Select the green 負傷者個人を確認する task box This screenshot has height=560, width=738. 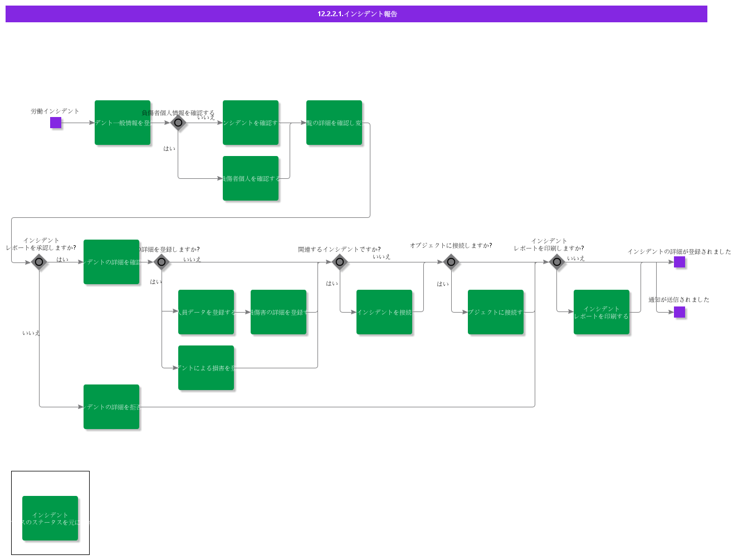coord(251,178)
